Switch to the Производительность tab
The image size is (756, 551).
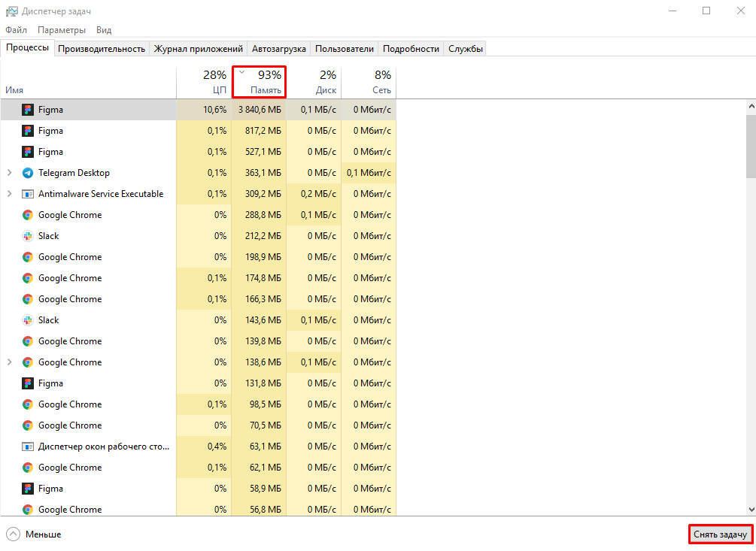pos(102,49)
